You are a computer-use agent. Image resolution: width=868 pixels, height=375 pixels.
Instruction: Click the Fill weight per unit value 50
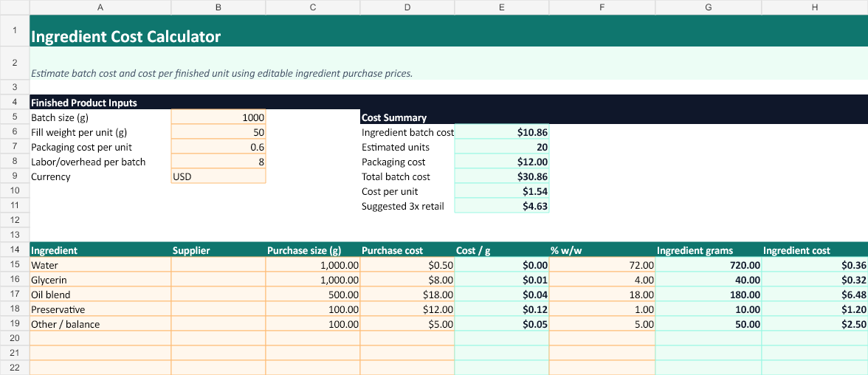point(218,132)
